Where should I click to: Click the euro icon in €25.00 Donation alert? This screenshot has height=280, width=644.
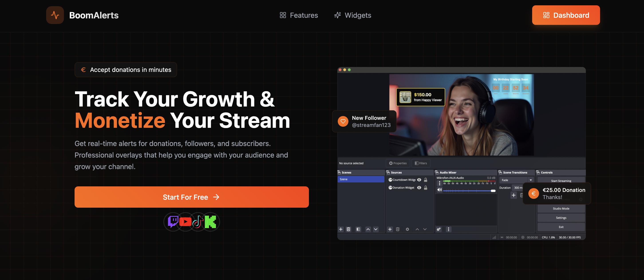coord(533,193)
